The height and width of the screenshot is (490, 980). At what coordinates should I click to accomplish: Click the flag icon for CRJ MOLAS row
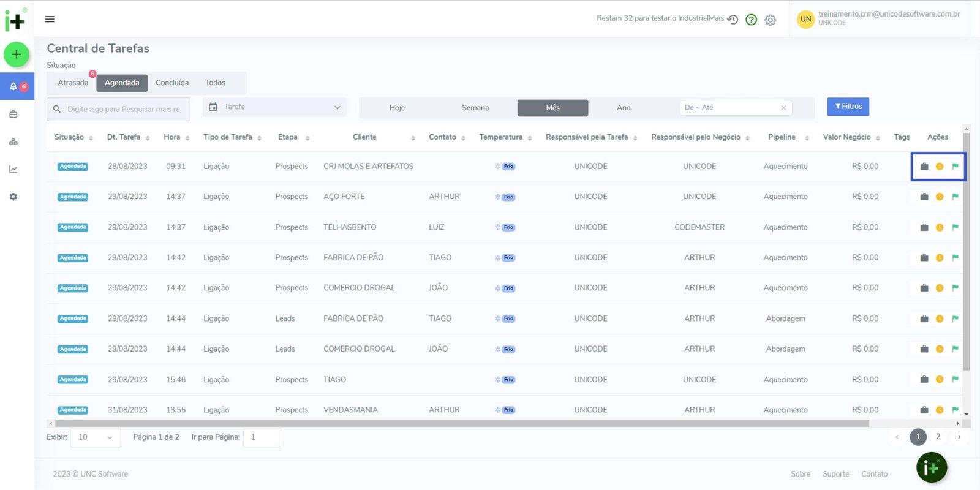955,166
